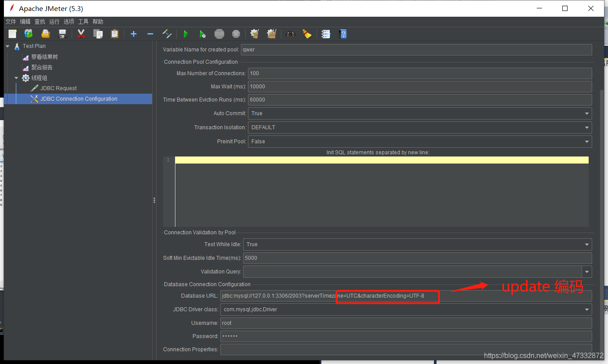The width and height of the screenshot is (608, 364).
Task: Click the split pane divider handle
Action: [154, 200]
